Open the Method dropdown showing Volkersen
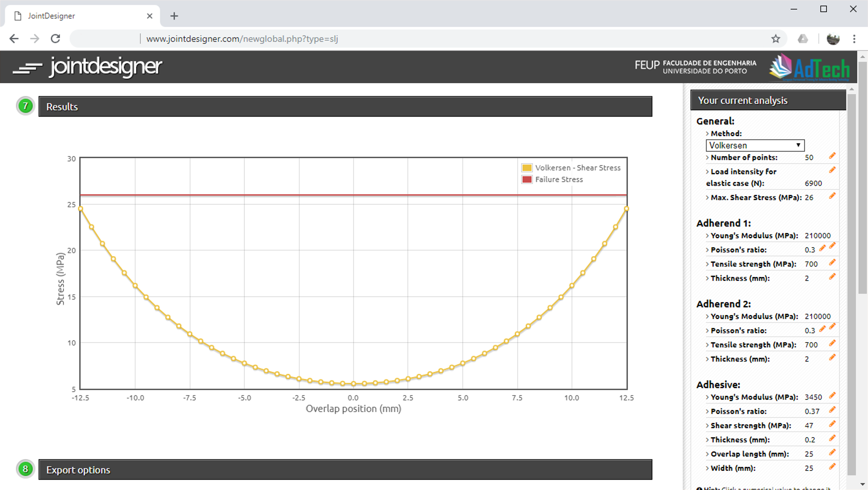868x490 pixels. (755, 145)
